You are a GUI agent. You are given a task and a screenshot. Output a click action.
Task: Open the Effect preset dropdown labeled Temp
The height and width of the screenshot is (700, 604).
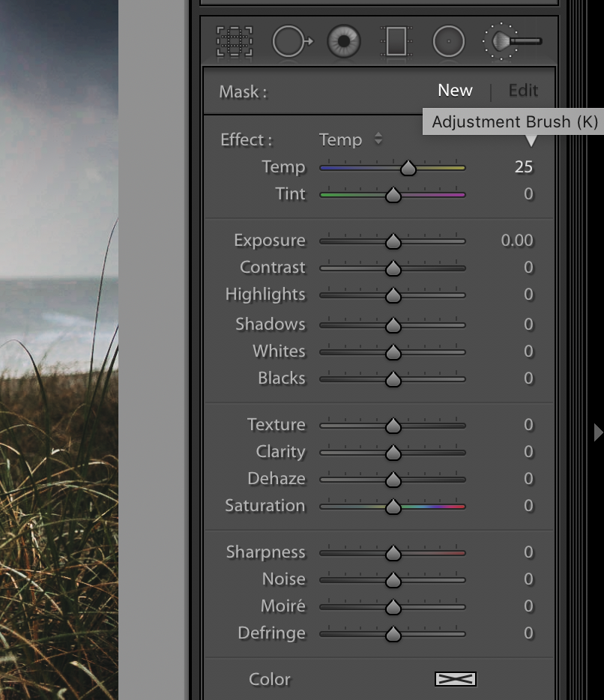click(x=351, y=139)
